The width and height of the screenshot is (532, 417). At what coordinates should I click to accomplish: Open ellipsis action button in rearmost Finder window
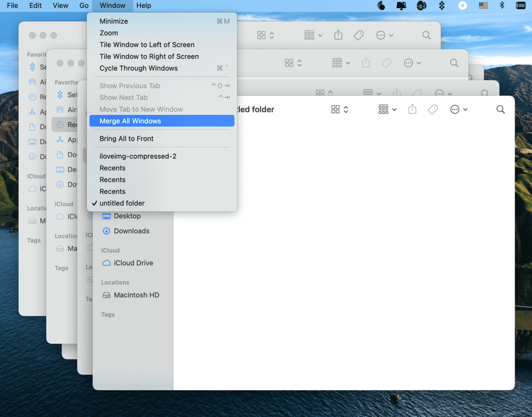click(381, 35)
